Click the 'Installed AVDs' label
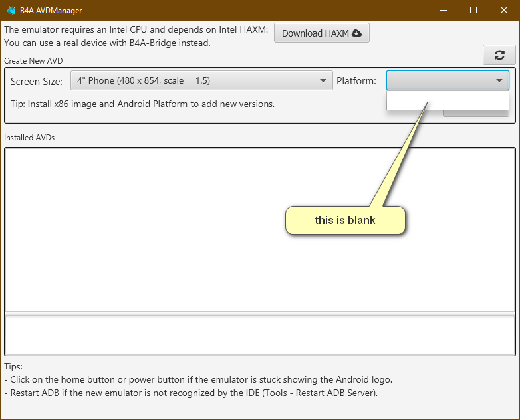Image resolution: width=520 pixels, height=420 pixels. [29, 138]
